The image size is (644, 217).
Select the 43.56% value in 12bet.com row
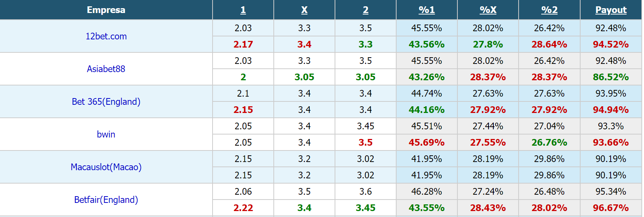point(427,44)
